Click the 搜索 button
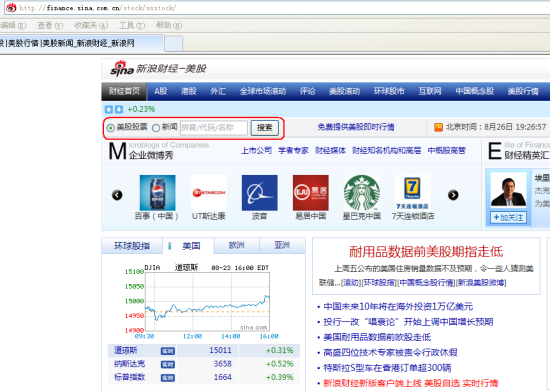 [x=264, y=128]
